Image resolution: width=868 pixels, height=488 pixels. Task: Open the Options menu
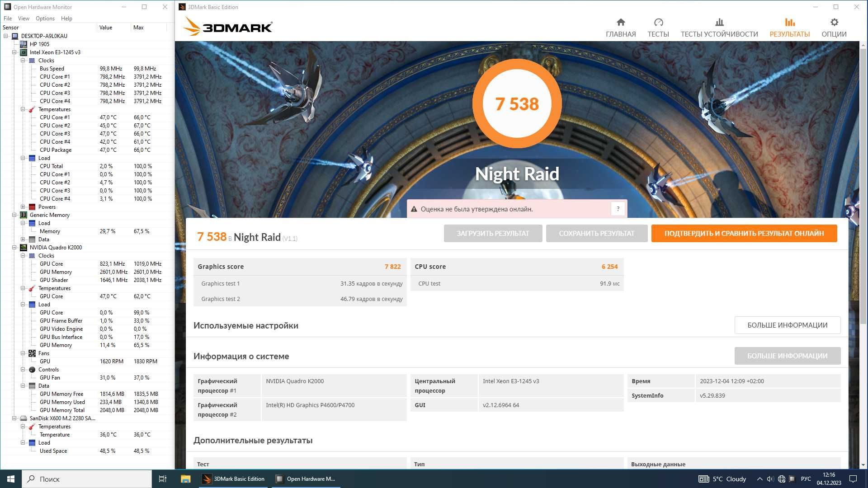point(45,19)
